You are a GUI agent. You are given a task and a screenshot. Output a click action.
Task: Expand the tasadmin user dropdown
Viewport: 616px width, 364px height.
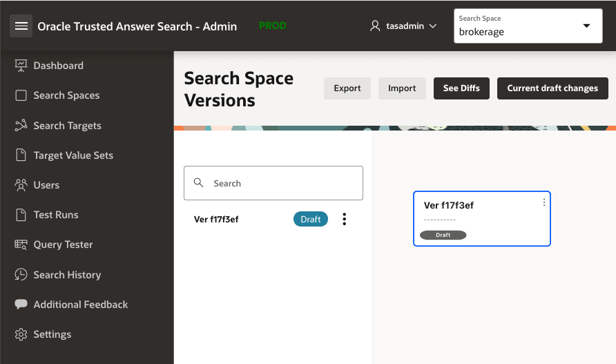(403, 26)
